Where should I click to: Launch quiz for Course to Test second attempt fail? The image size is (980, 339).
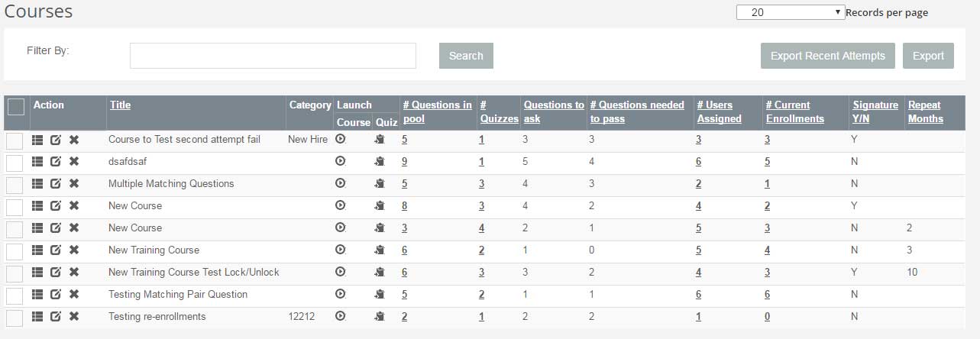click(x=380, y=140)
